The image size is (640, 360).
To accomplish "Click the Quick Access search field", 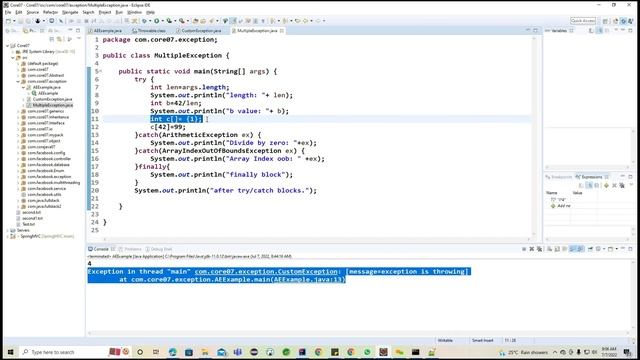I will point(582,20).
